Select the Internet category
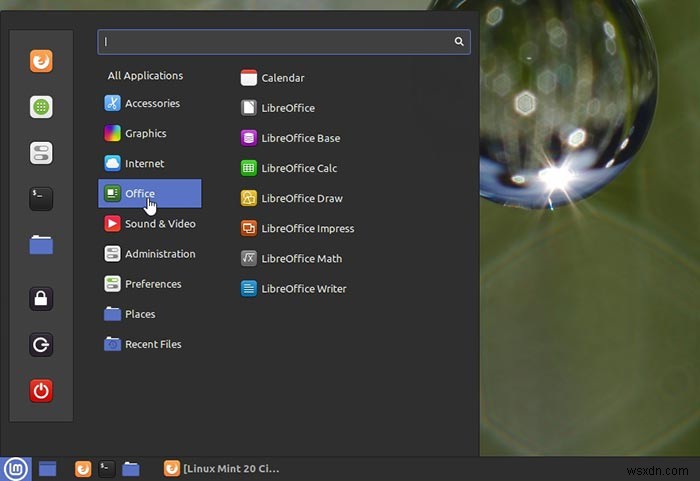The image size is (700, 481). (x=150, y=163)
